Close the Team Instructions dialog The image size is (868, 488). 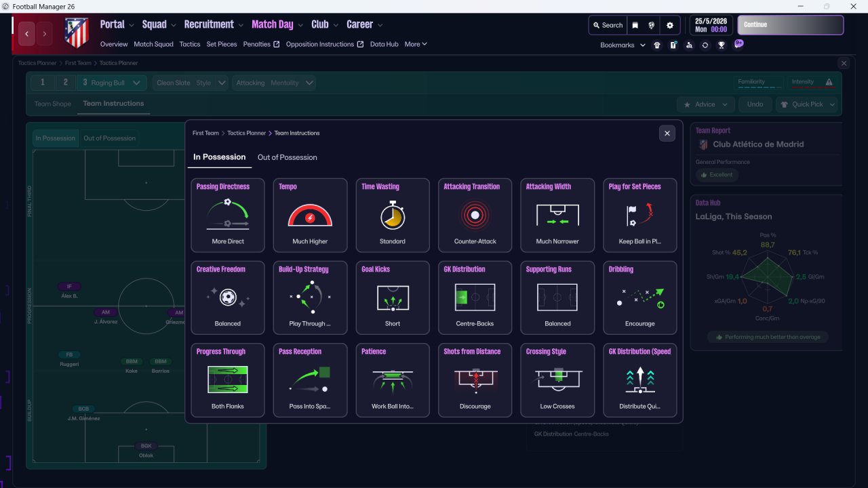point(667,134)
